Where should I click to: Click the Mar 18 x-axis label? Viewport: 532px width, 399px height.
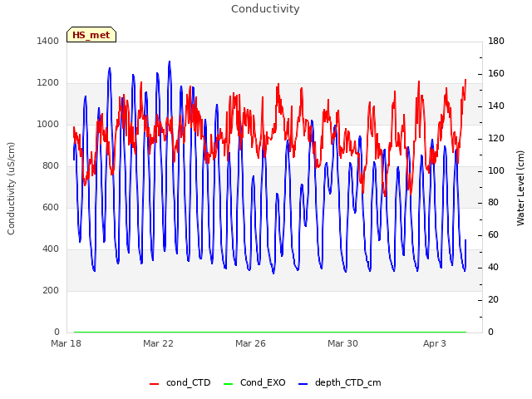point(66,343)
